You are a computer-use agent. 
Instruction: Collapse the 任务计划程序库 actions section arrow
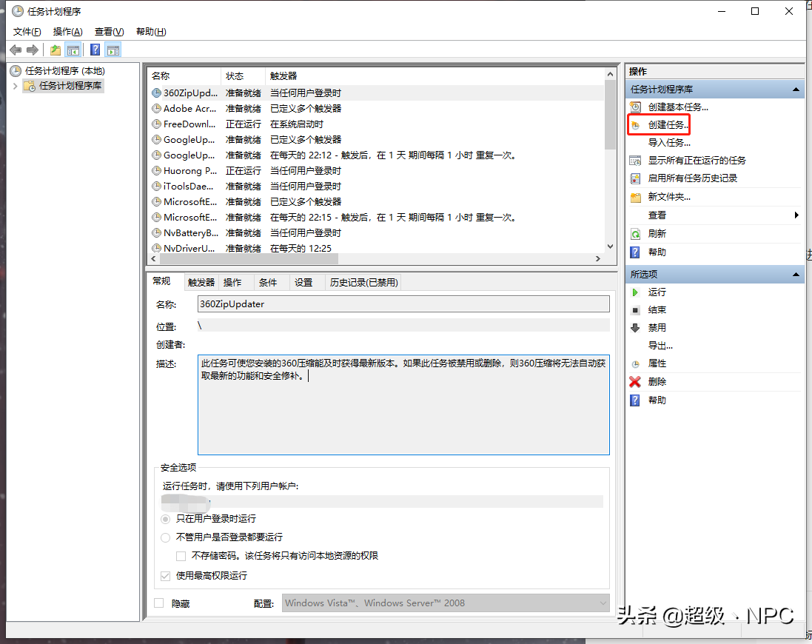coord(796,90)
